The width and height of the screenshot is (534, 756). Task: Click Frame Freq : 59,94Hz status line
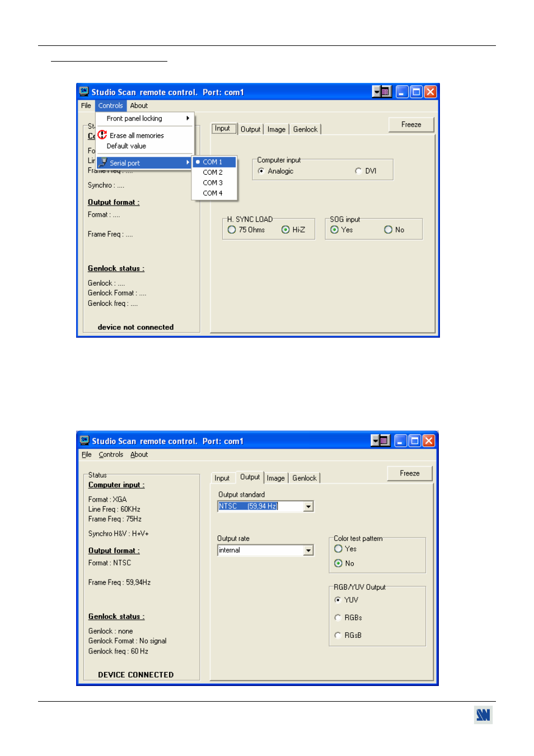click(119, 582)
